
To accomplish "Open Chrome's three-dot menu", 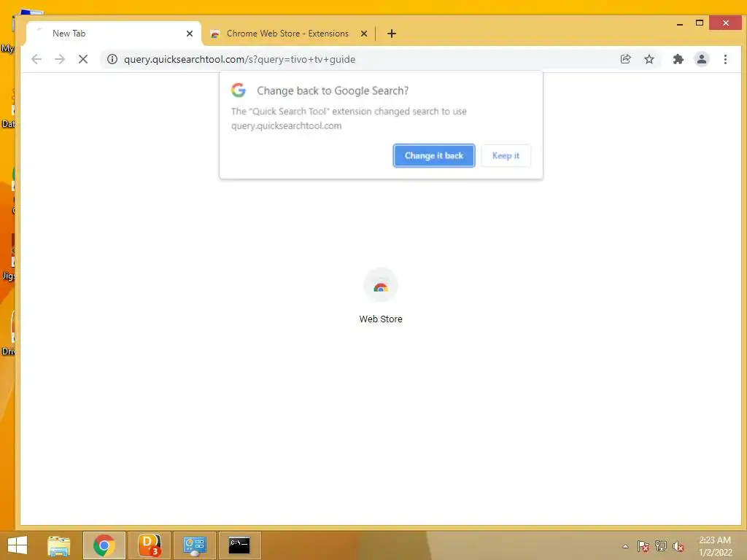I will pyautogui.click(x=725, y=59).
